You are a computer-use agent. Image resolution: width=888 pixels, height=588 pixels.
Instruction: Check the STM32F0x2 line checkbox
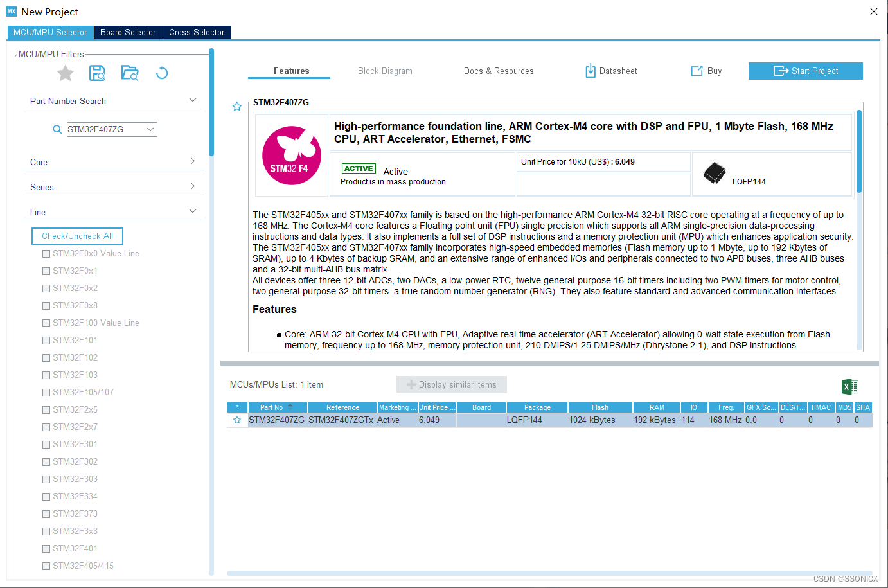46,289
